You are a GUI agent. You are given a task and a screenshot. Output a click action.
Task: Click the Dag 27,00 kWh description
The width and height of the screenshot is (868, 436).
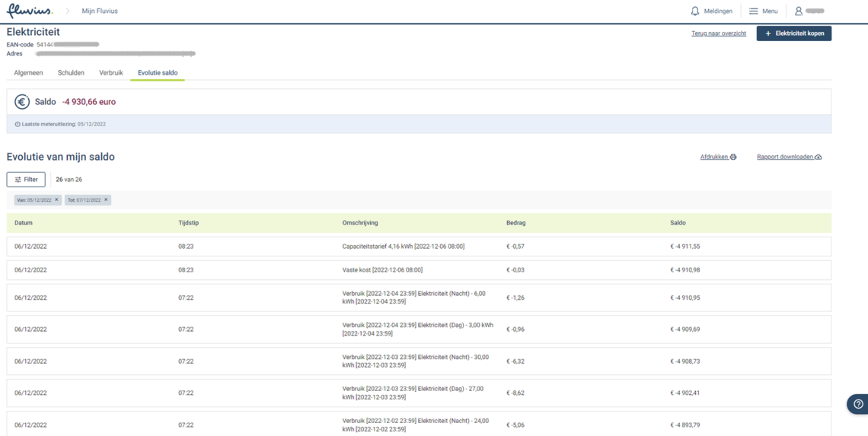coord(413,393)
